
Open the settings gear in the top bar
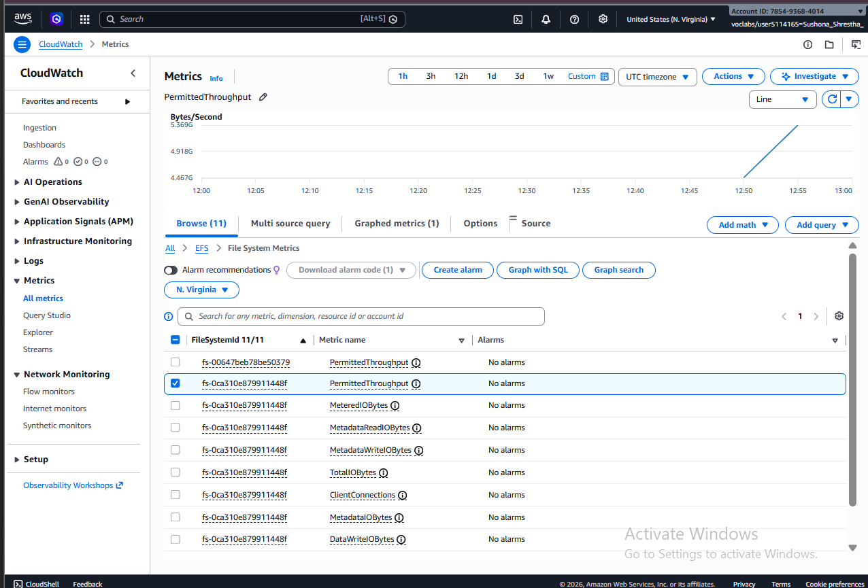pyautogui.click(x=603, y=19)
